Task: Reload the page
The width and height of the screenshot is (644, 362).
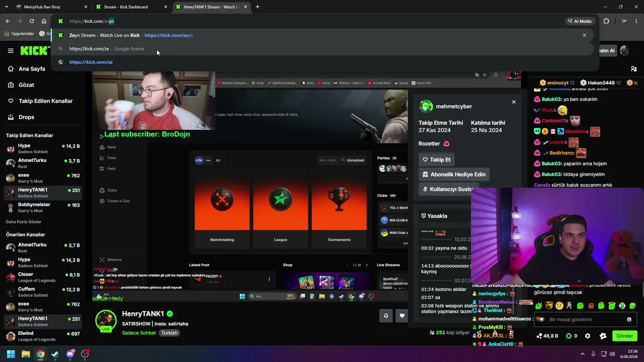Action: [32, 21]
